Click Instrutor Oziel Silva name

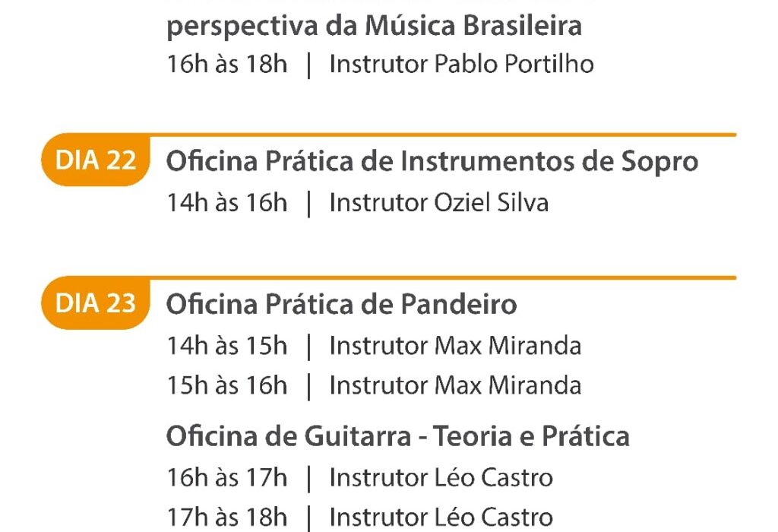point(438,203)
